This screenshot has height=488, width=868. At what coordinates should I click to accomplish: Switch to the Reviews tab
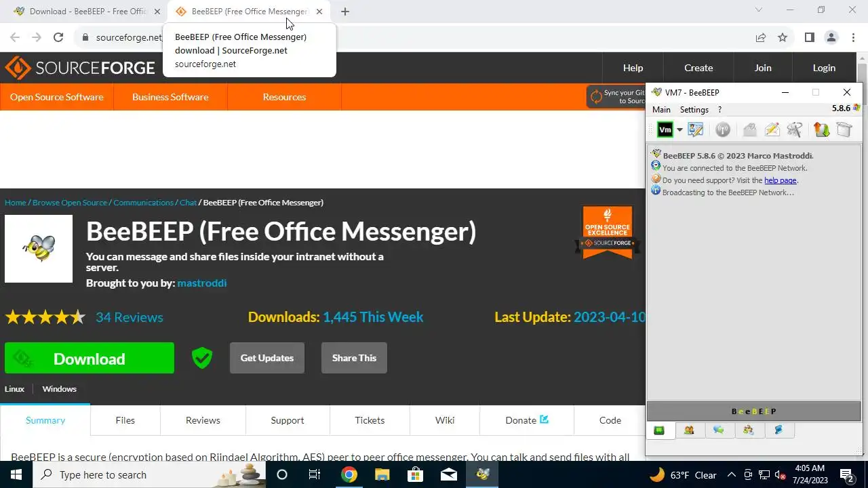[203, 420]
